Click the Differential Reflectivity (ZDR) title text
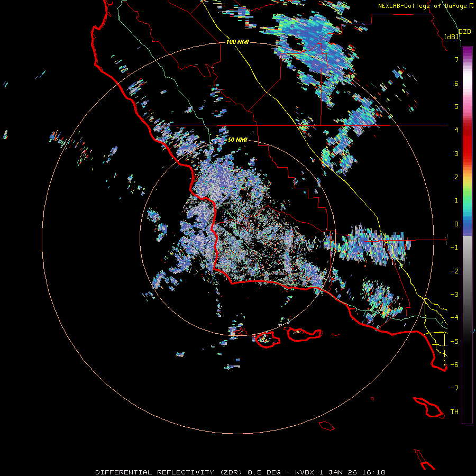 170,472
